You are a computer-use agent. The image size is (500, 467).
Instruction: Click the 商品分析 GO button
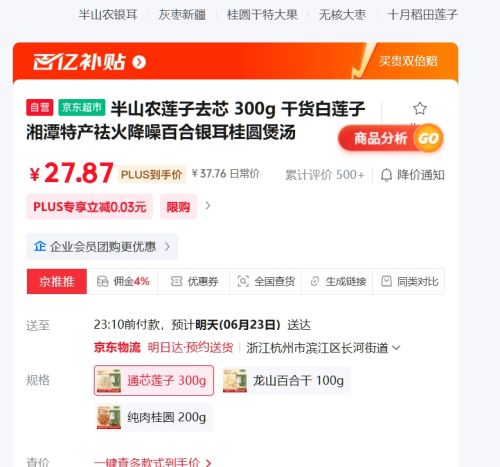point(391,138)
